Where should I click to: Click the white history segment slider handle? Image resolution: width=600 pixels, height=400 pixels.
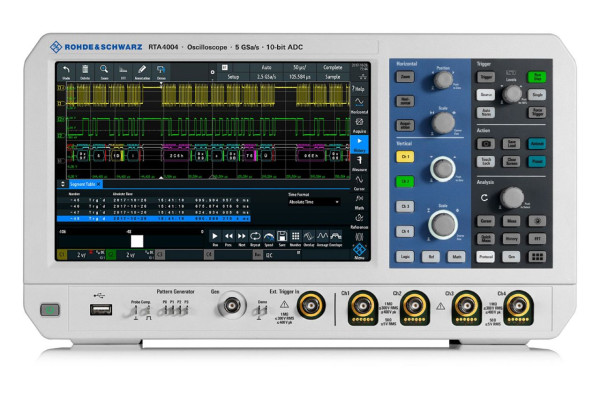137,240
